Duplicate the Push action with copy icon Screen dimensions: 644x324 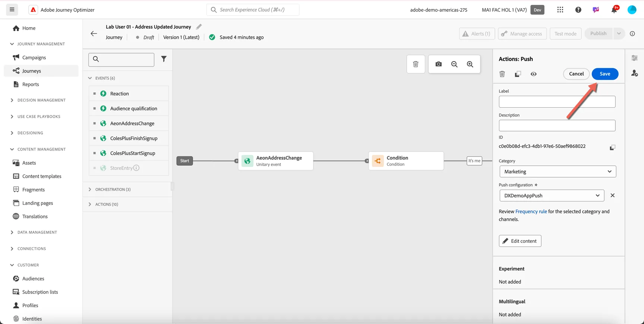pyautogui.click(x=518, y=74)
